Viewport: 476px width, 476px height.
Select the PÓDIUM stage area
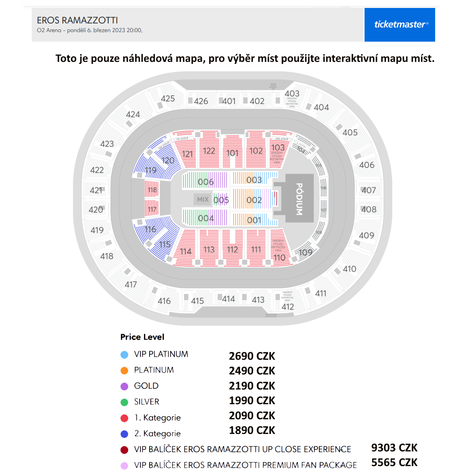299,198
